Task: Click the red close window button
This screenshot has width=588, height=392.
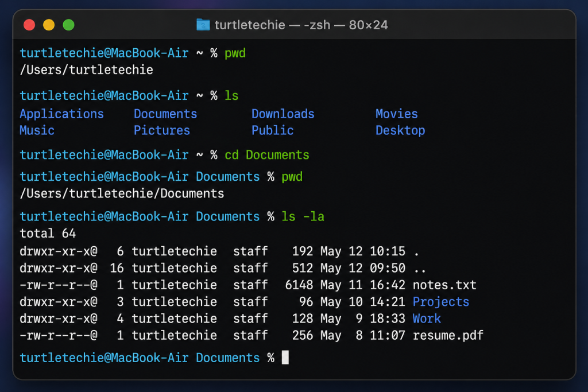Action: pyautogui.click(x=29, y=25)
